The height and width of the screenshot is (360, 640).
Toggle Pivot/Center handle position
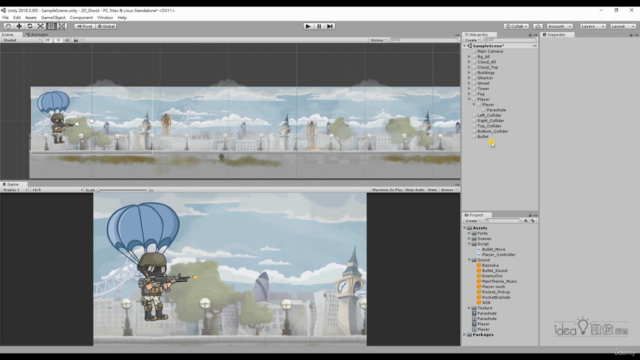point(84,26)
